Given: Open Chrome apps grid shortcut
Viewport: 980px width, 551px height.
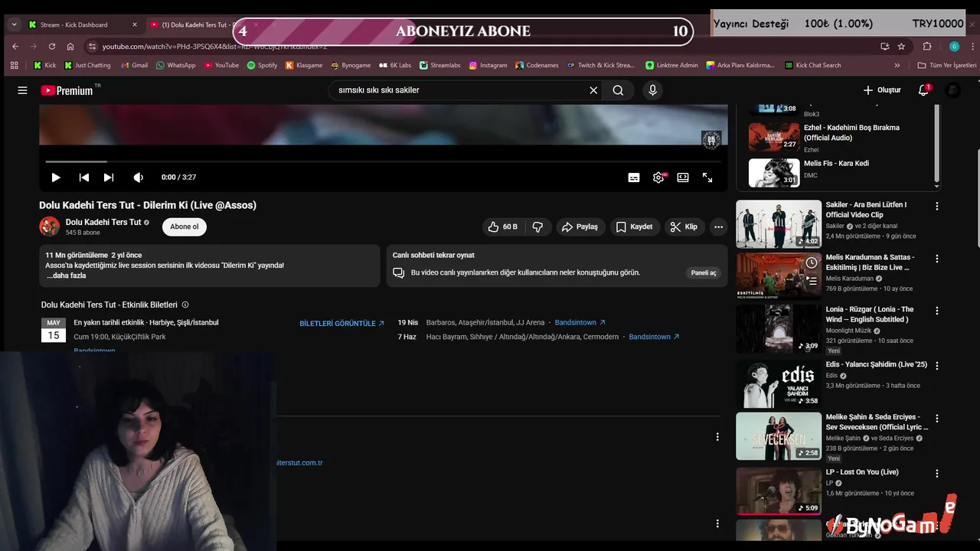Looking at the screenshot, I should click(15, 66).
